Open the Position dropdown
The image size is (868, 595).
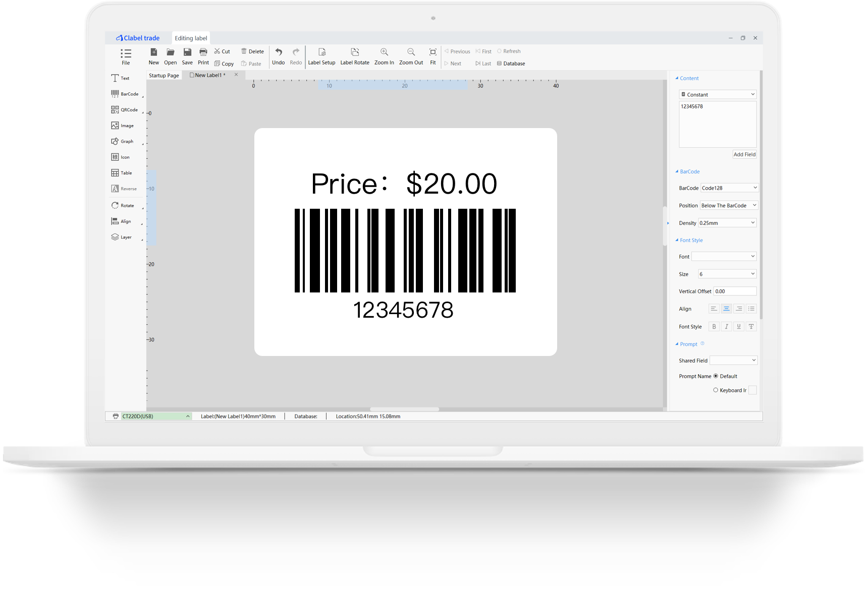pyautogui.click(x=729, y=205)
